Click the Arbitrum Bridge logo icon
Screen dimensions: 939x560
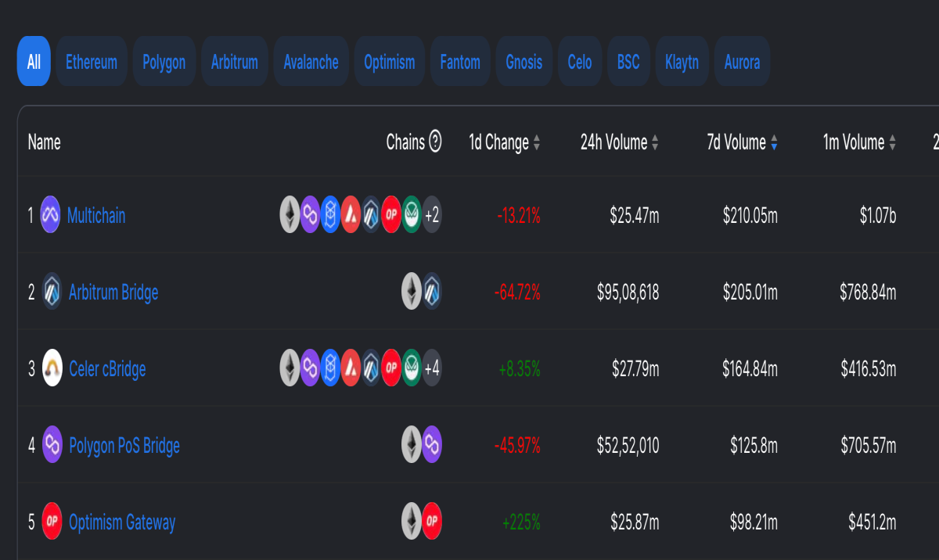tap(52, 292)
